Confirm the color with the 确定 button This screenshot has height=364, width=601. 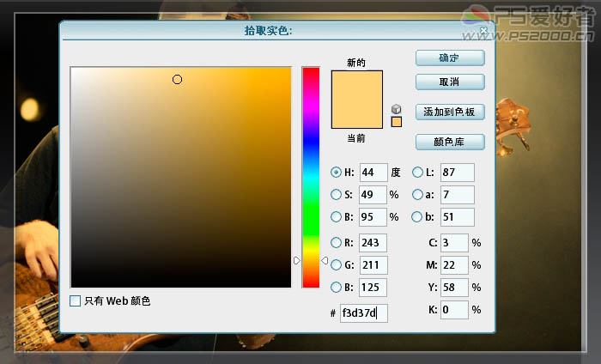tap(450, 58)
